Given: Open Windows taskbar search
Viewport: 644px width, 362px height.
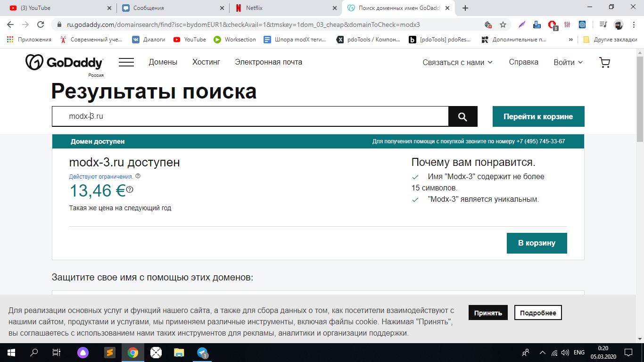Looking at the screenshot, I should pyautogui.click(x=34, y=352).
